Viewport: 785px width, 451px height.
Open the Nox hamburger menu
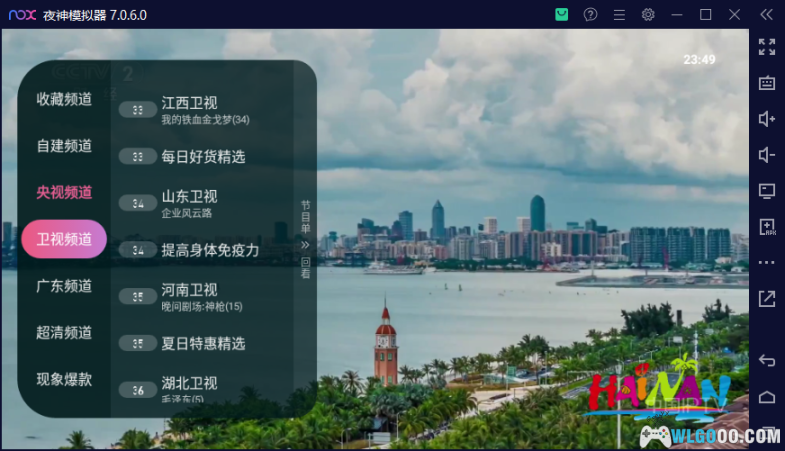(619, 15)
